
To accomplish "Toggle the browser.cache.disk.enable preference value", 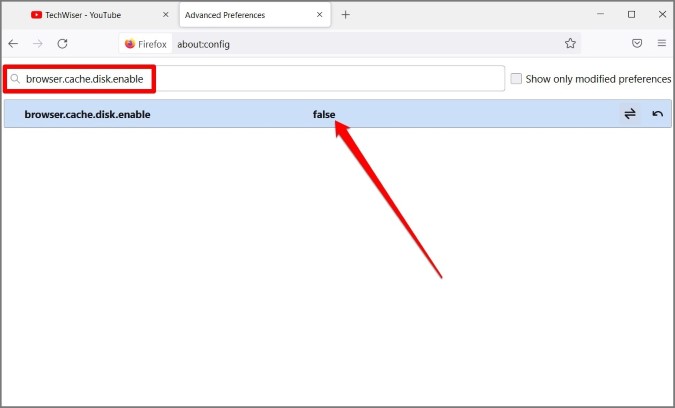I will click(630, 114).
